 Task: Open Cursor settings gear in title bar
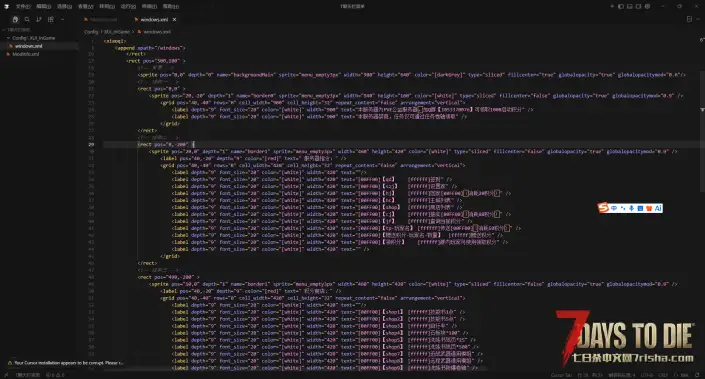[647, 6]
